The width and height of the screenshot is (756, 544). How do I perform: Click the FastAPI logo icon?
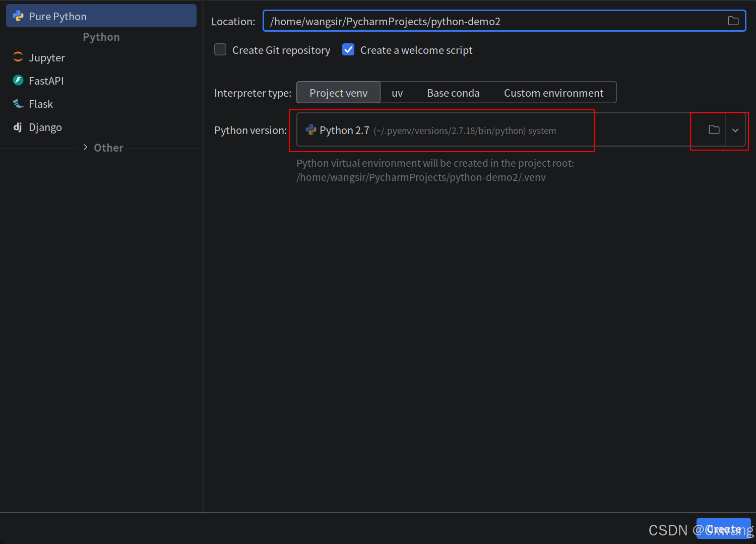coord(18,80)
